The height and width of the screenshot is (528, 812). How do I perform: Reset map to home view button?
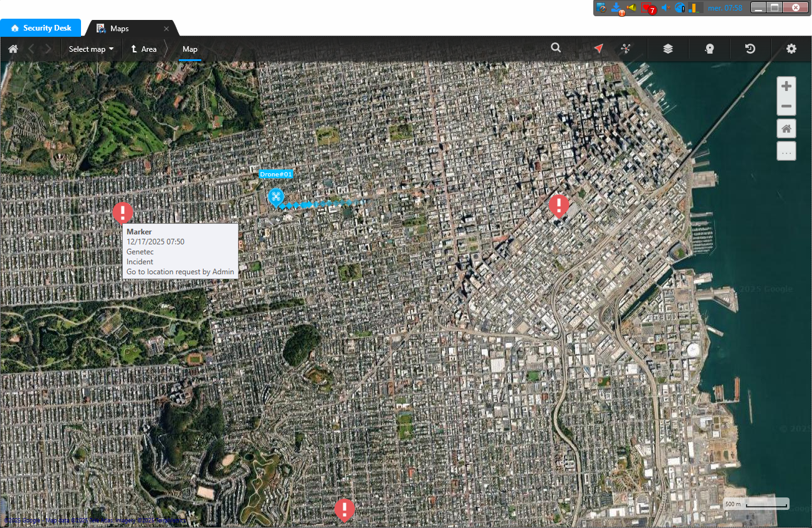786,129
